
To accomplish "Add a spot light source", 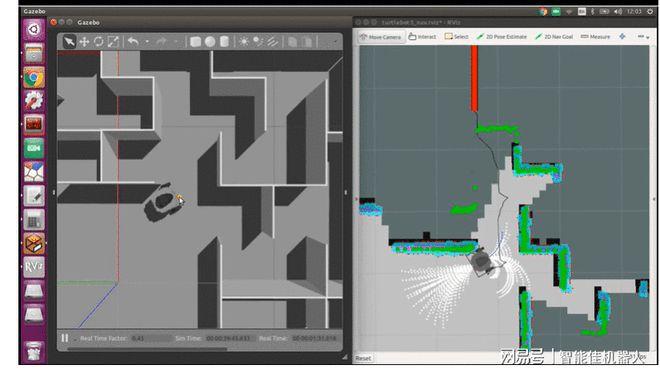I will (x=258, y=42).
